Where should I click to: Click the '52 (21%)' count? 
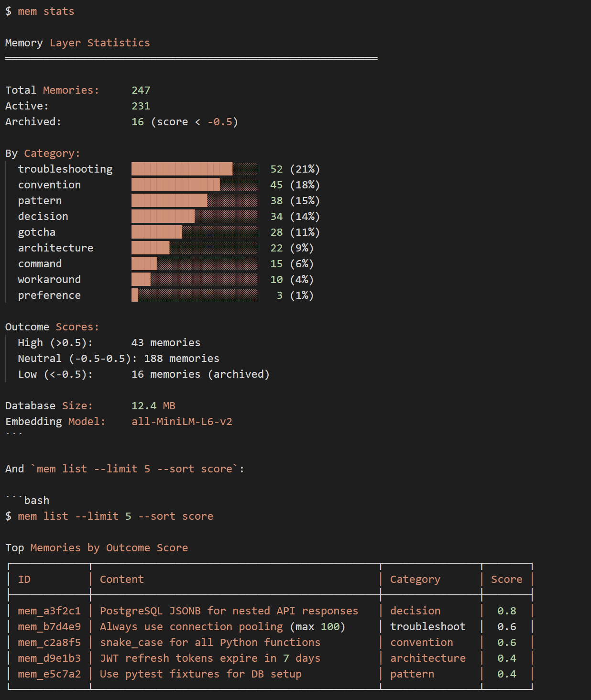[295, 169]
